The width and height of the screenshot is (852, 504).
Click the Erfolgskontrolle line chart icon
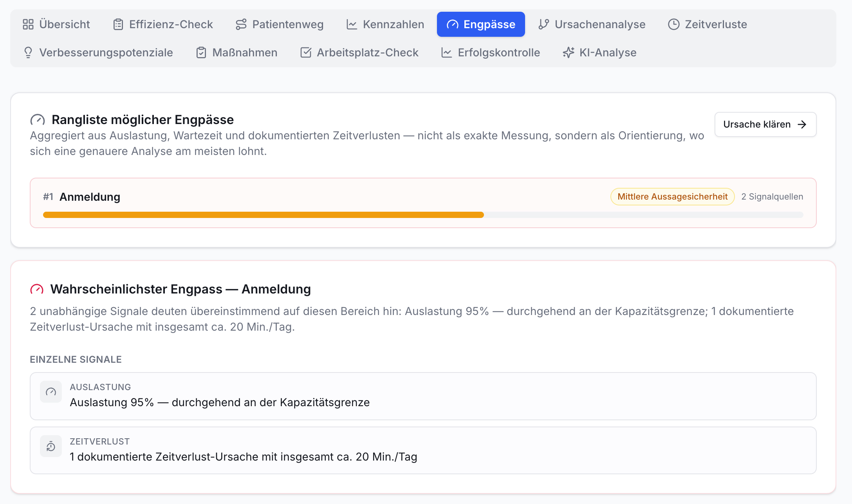click(447, 52)
